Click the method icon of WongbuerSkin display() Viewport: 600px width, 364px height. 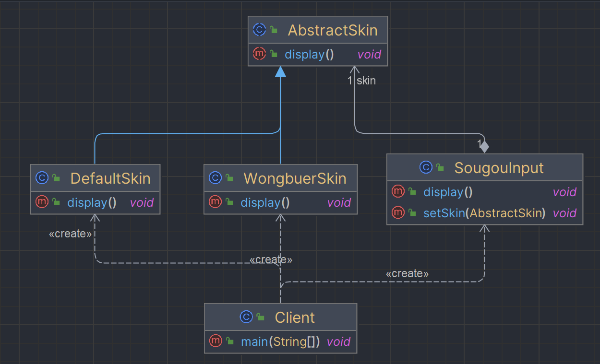pyautogui.click(x=215, y=202)
